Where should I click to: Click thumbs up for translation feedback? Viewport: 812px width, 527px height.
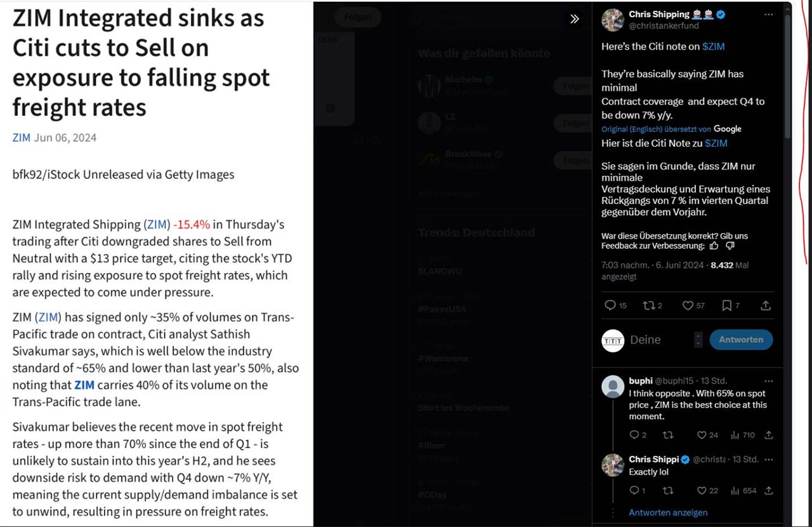click(x=714, y=246)
